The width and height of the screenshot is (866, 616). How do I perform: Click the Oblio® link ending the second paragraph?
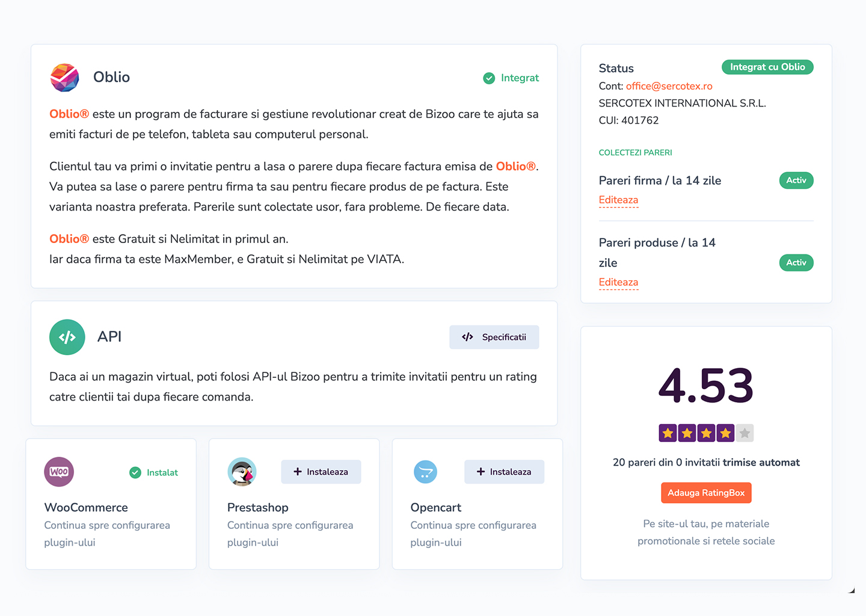tap(515, 167)
